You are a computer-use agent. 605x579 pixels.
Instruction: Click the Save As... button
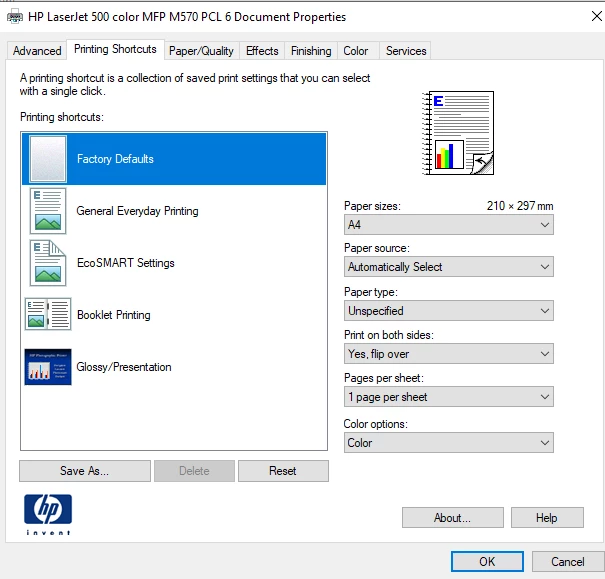click(x=84, y=471)
